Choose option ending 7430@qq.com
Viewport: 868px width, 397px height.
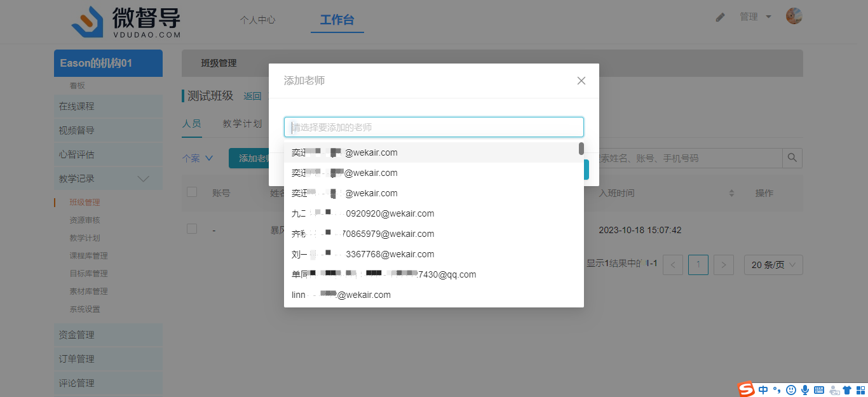[x=433, y=274]
